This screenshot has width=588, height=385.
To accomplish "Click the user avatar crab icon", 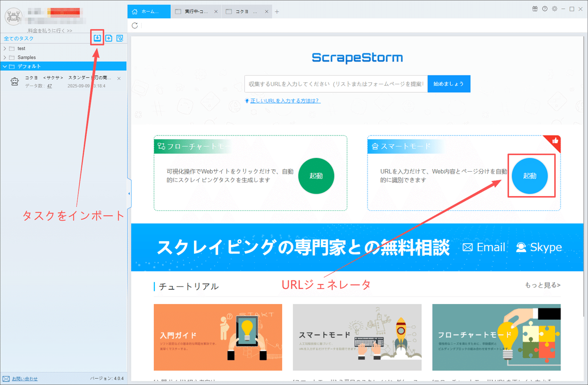I will point(14,16).
